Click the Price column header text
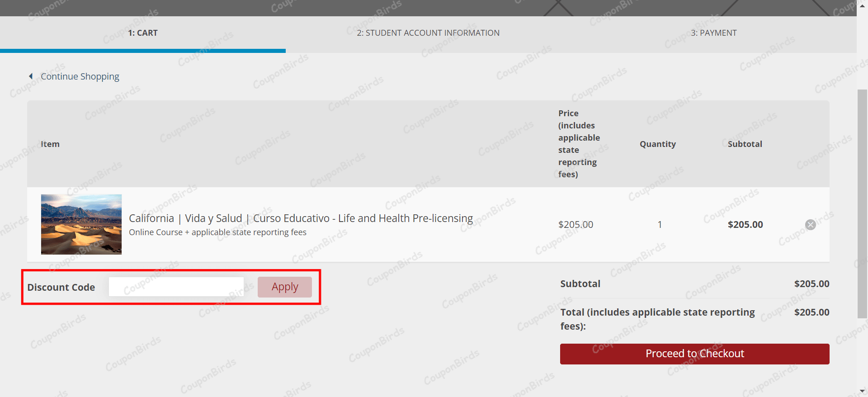The image size is (868, 397). (x=579, y=144)
